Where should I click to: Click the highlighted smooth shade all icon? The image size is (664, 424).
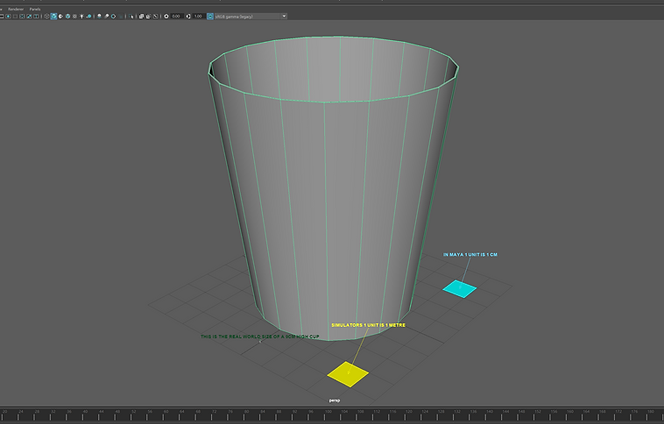pyautogui.click(x=53, y=16)
